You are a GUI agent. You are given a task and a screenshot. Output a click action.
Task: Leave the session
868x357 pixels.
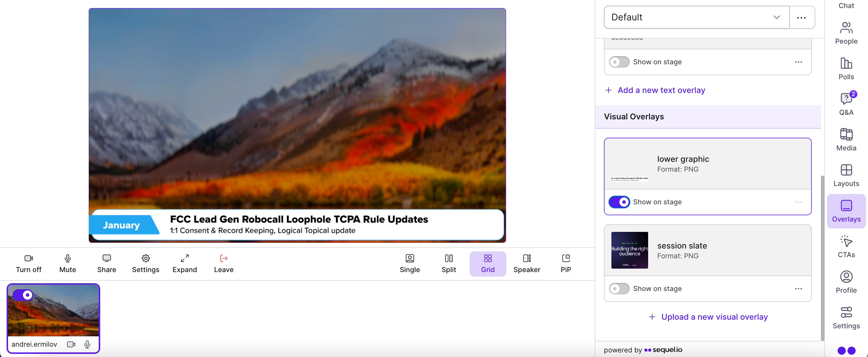224,264
